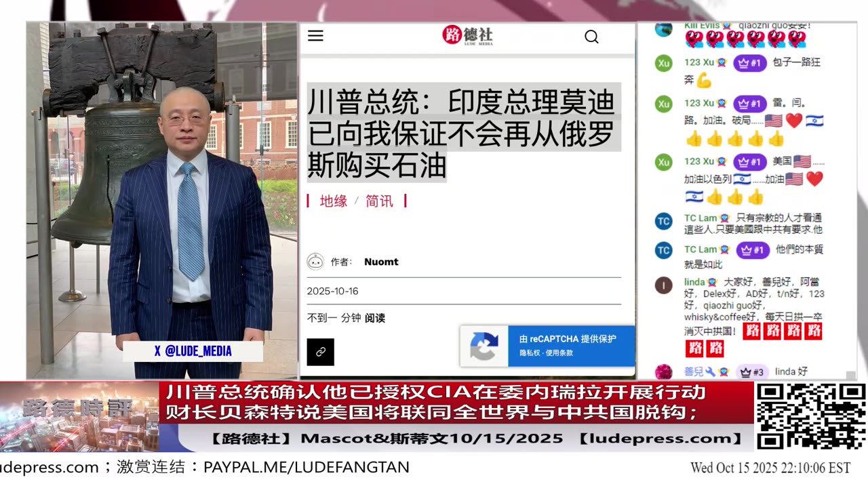
Task: Open the reCAPTCHA 隐私权 link
Action: [530, 352]
